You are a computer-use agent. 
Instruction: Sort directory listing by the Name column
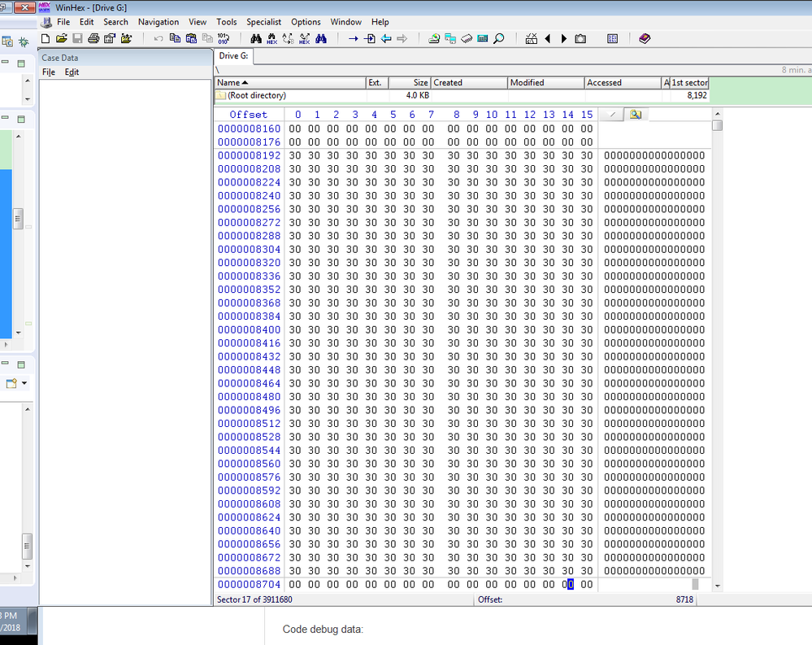coord(290,82)
